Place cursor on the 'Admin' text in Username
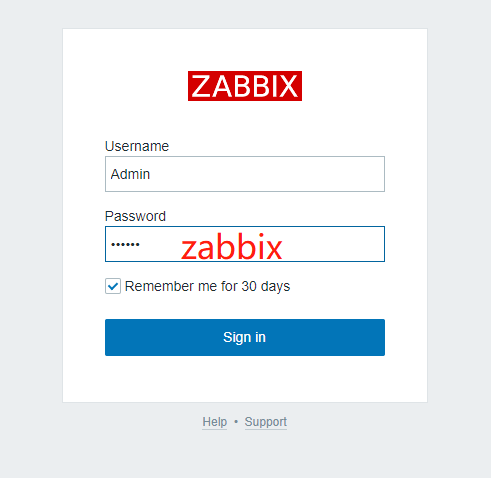Viewport: 491px width, 478px height. pyautogui.click(x=130, y=174)
